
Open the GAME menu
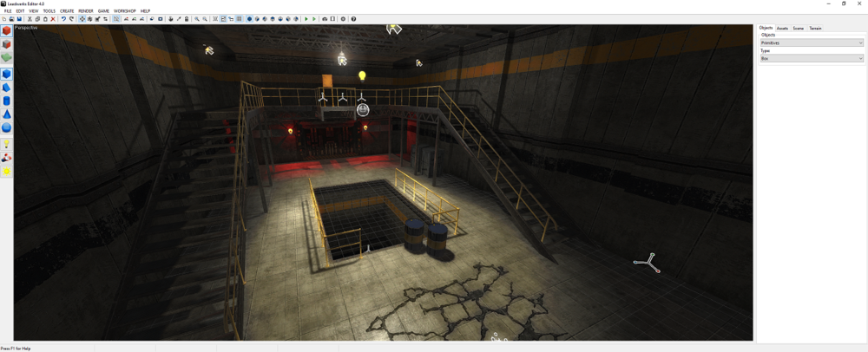(103, 11)
